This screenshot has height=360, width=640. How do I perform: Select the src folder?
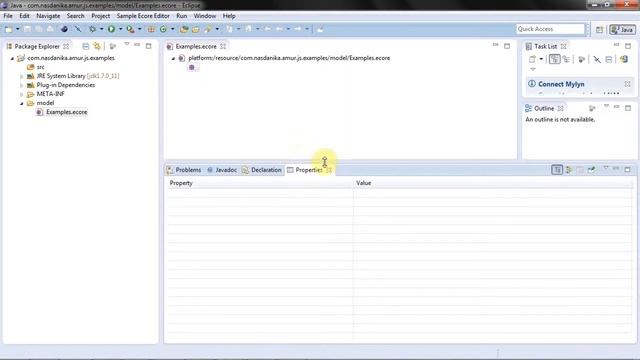40,67
